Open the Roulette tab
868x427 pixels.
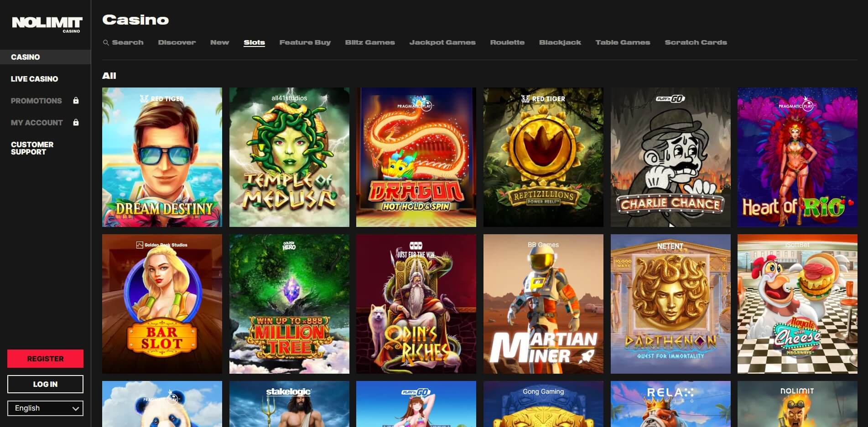pos(507,42)
